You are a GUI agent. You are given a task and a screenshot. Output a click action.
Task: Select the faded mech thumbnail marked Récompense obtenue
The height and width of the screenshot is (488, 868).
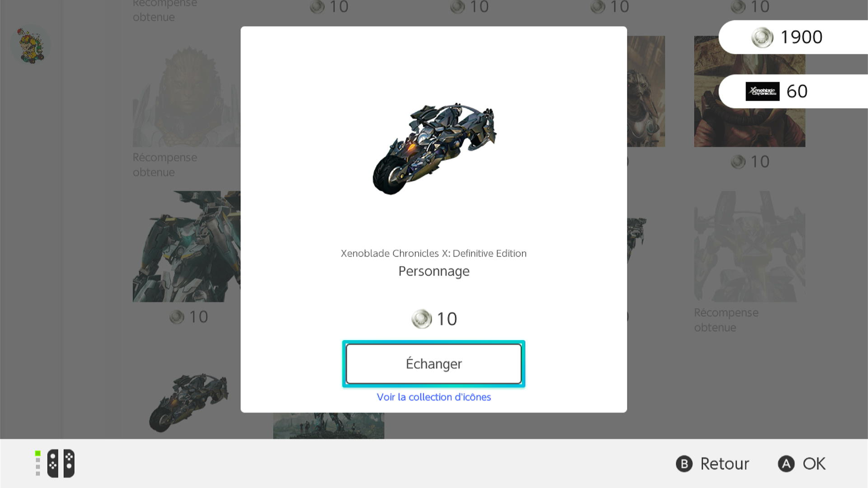[x=750, y=246]
